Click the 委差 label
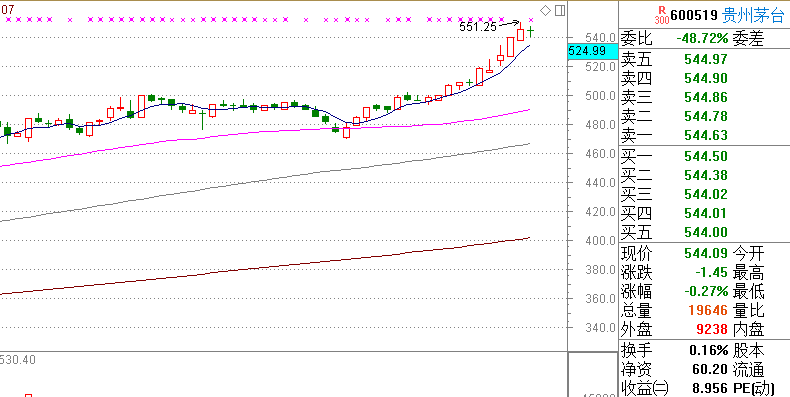Image resolution: width=790 pixels, height=397 pixels. (x=748, y=38)
